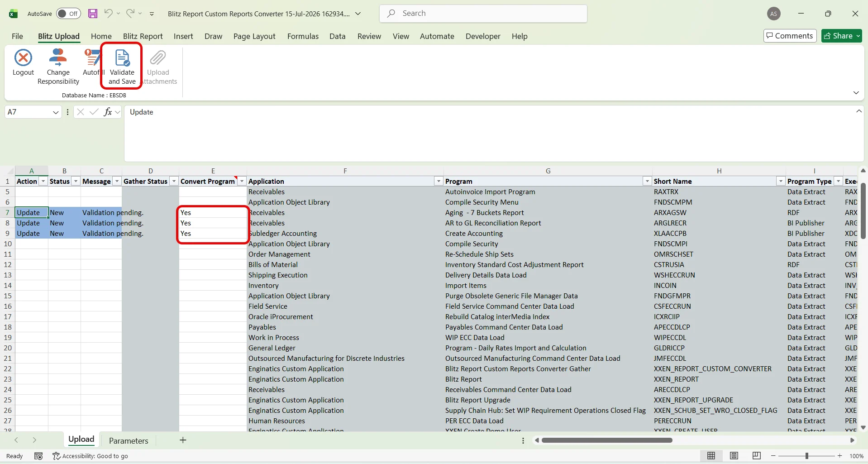Confirm formula entry with the checkmark icon
The image size is (868, 464).
(x=94, y=112)
